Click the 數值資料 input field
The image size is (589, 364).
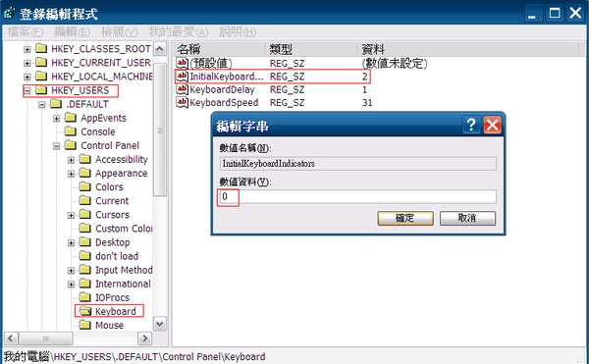point(357,196)
